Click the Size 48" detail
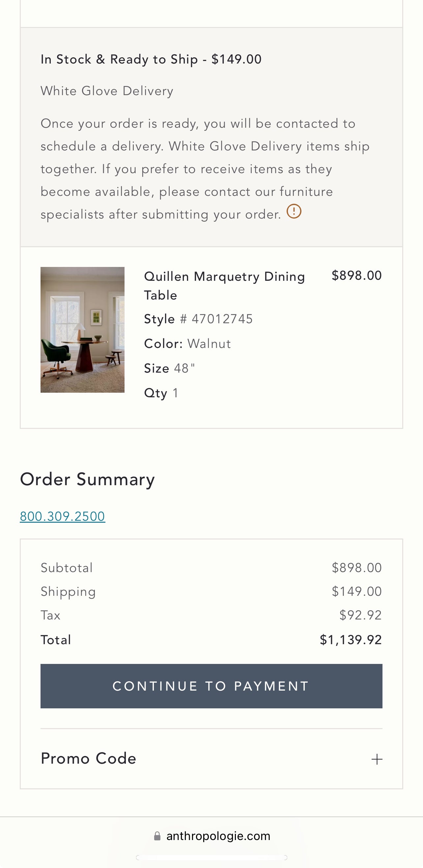423x868 pixels. click(170, 368)
